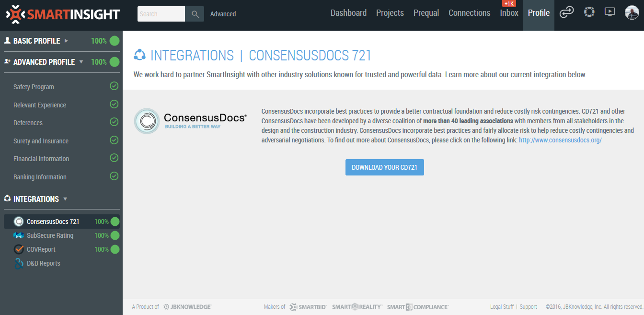Viewport: 644px width, 315px height.
Task: Open Surety and Insurance section
Action: point(41,141)
